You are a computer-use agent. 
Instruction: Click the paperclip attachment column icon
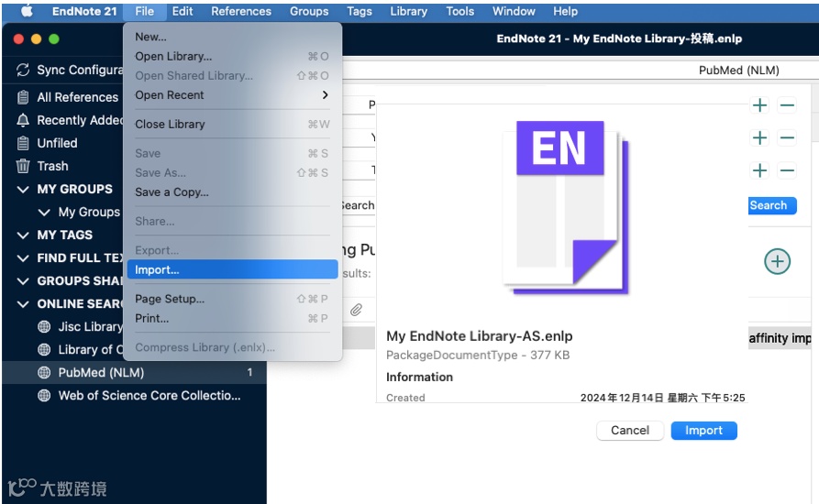tap(356, 310)
